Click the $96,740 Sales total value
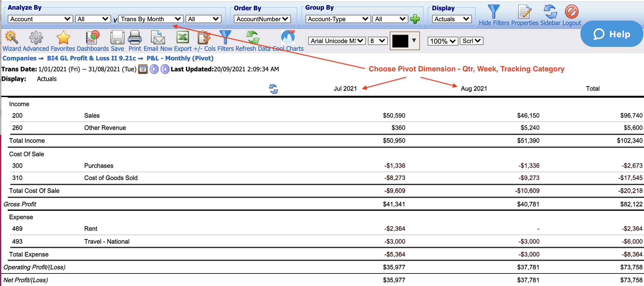644x286 pixels. (x=631, y=116)
